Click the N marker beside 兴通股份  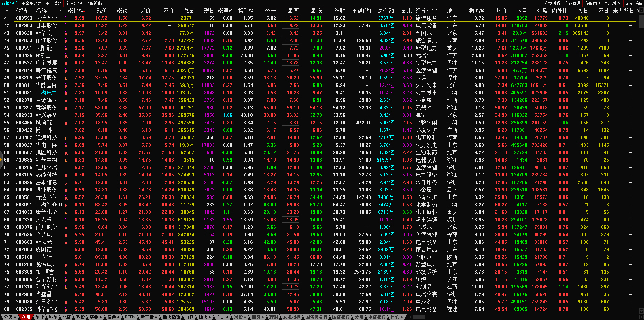click(x=66, y=78)
